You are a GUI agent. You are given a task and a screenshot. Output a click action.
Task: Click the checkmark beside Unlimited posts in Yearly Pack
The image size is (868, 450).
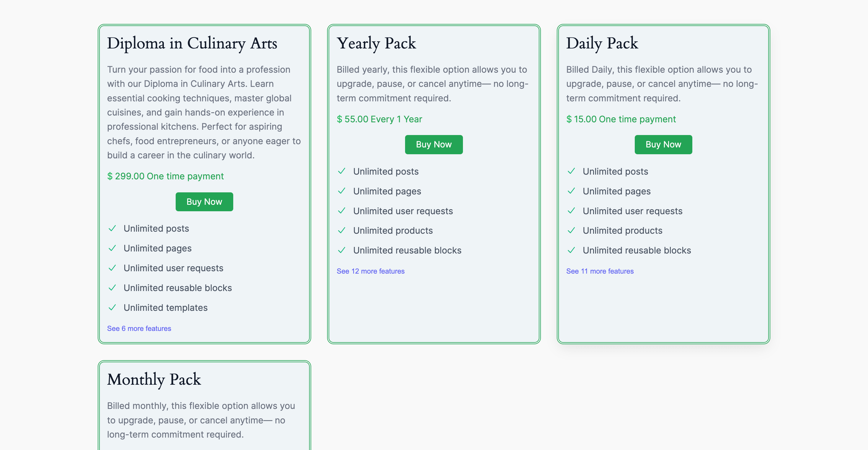click(342, 171)
